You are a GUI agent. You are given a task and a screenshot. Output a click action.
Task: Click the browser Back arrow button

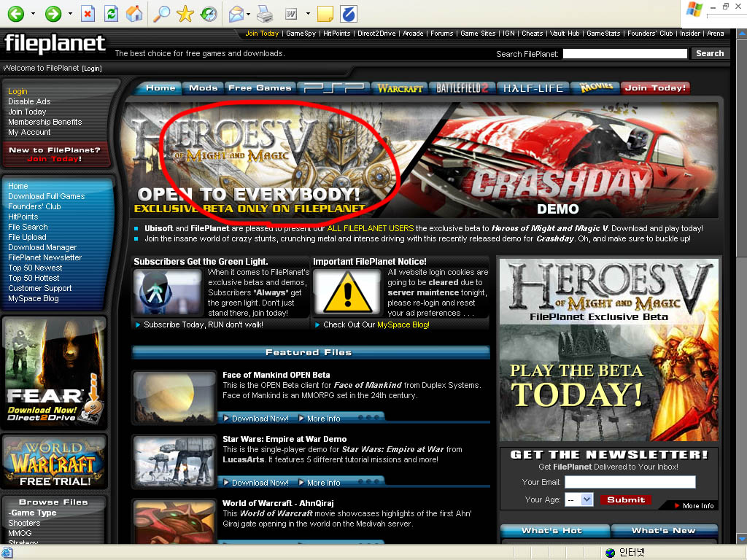pos(15,14)
